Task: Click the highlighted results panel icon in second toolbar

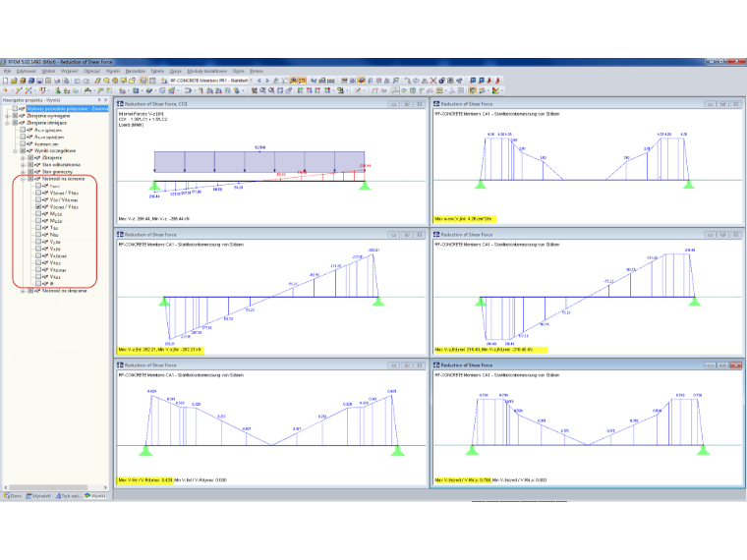Action: (472, 90)
